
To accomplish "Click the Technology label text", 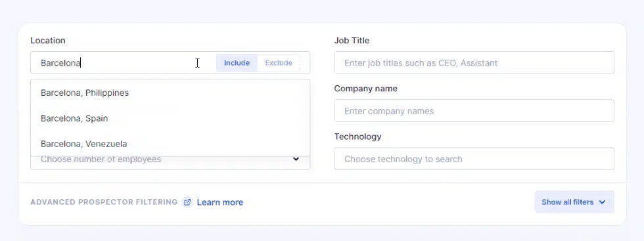I will pos(357,137).
